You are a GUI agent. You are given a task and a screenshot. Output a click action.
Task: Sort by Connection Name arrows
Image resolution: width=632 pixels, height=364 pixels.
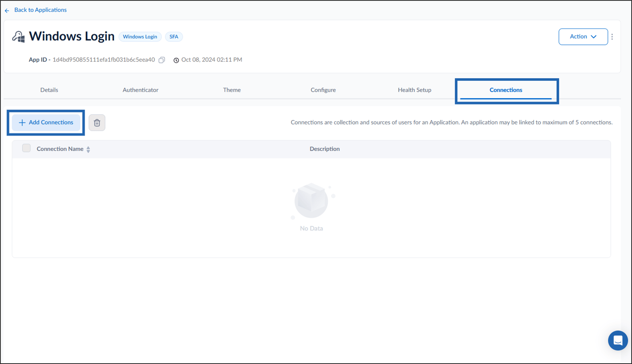coord(88,149)
